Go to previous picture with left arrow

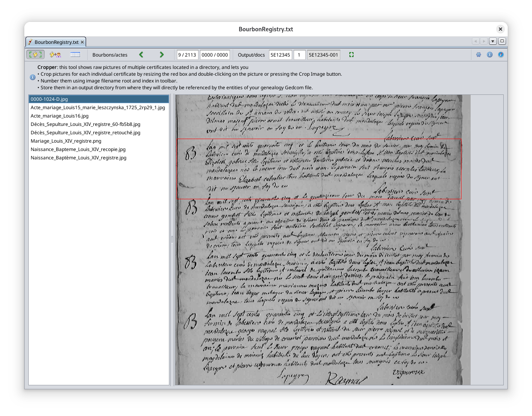(141, 55)
